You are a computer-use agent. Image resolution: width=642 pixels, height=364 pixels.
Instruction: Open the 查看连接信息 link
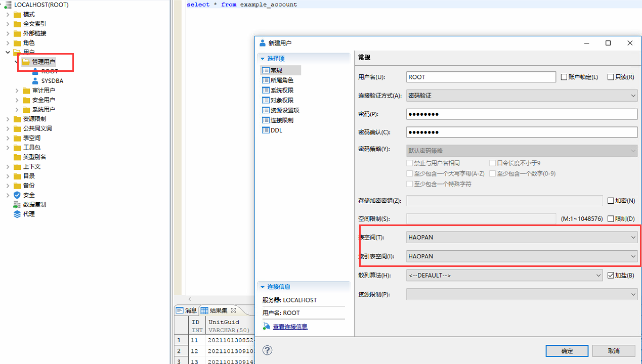coord(290,327)
